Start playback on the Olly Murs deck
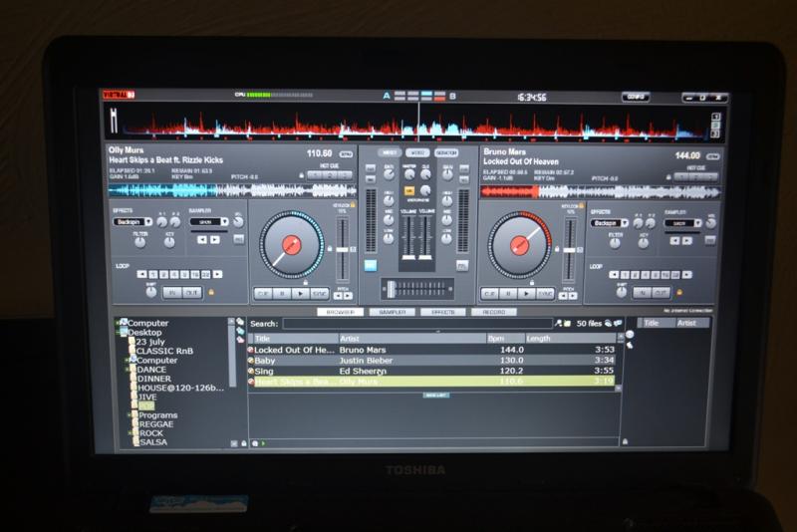Viewport: 797px width, 532px height. (301, 294)
